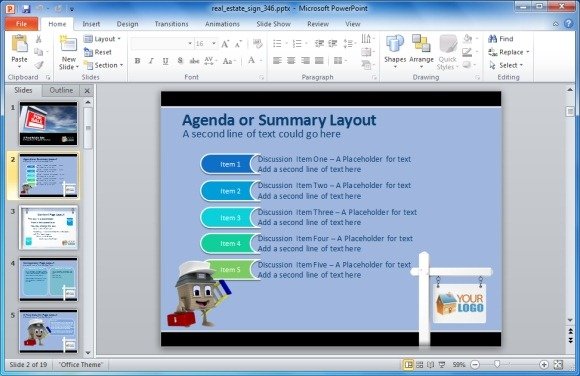This screenshot has width=580, height=376.
Task: Click the New Slide icon
Action: point(68,44)
